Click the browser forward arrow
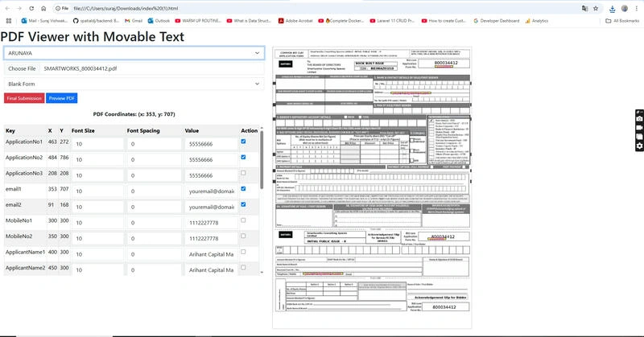 pos(19,8)
